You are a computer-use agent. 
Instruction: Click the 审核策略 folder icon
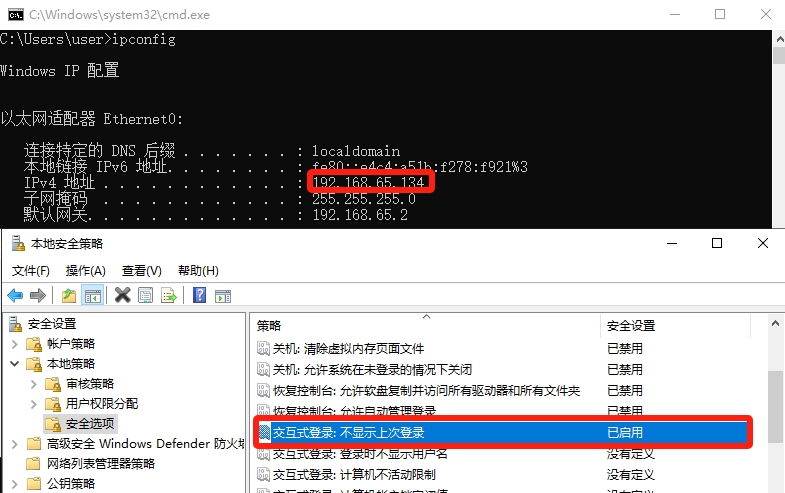[x=53, y=384]
